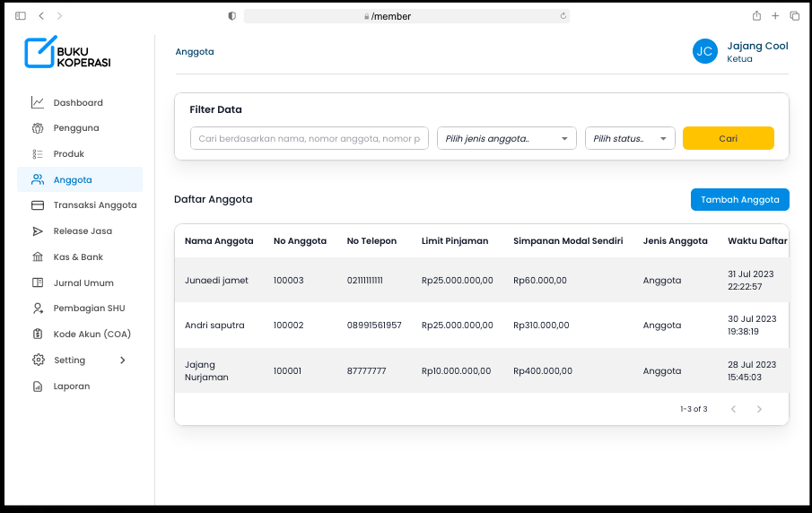Image resolution: width=812 pixels, height=513 pixels.
Task: Click the member search input field
Action: pos(310,139)
